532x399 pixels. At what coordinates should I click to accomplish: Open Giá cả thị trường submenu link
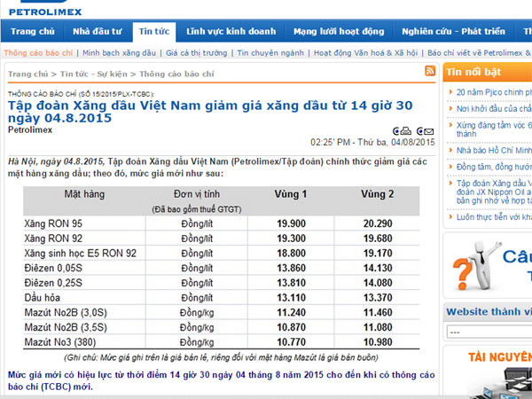point(198,53)
